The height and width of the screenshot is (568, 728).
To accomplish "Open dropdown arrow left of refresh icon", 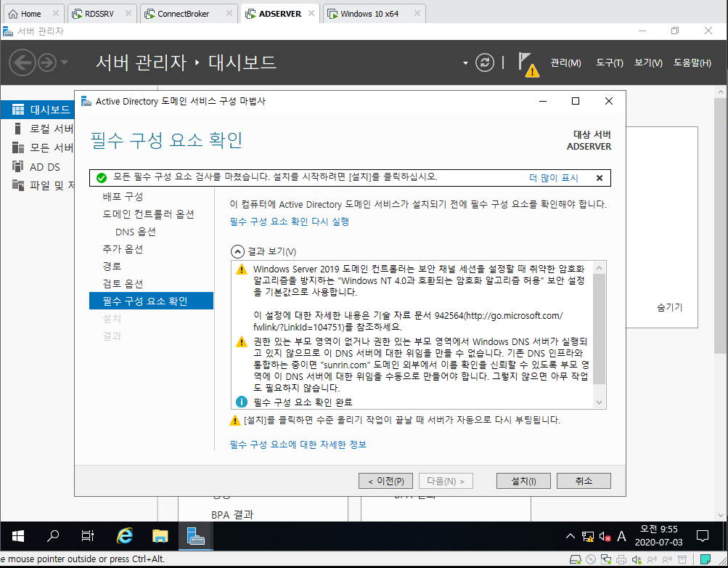I will (x=465, y=62).
